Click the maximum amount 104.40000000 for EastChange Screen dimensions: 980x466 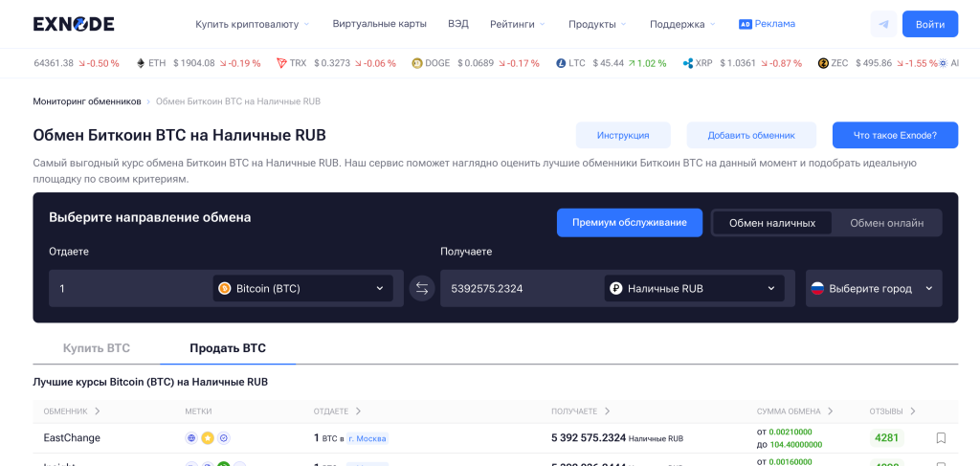[x=795, y=445]
